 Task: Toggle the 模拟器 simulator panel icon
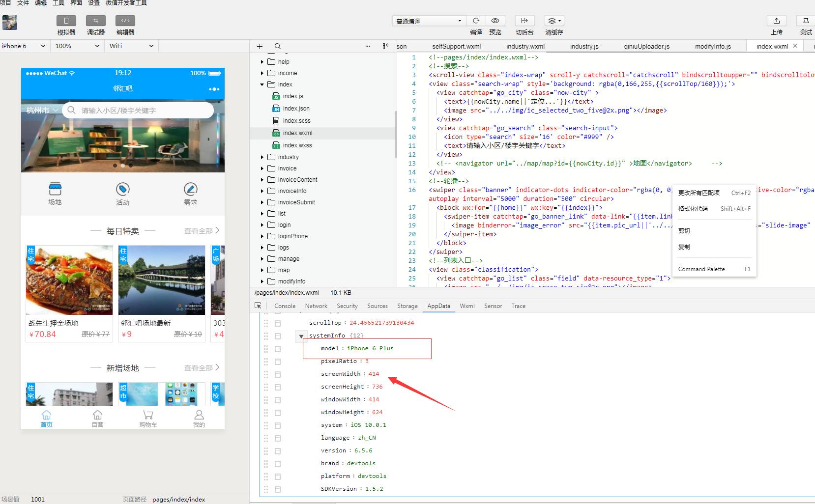pos(66,21)
